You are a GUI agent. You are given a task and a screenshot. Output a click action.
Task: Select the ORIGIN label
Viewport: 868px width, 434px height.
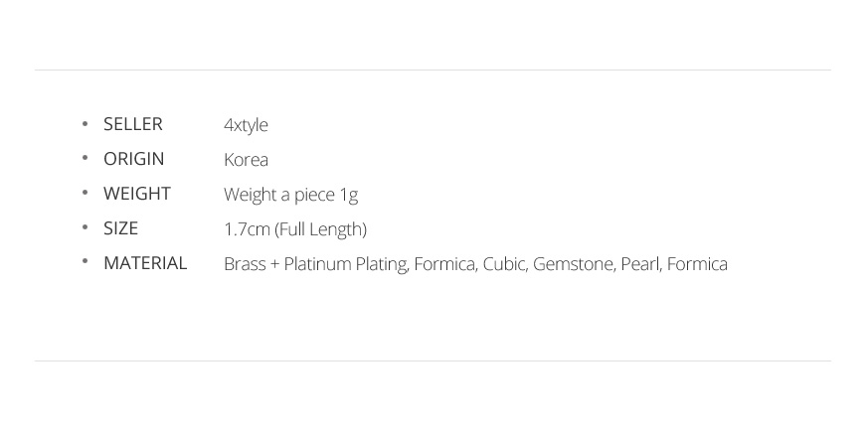point(133,159)
